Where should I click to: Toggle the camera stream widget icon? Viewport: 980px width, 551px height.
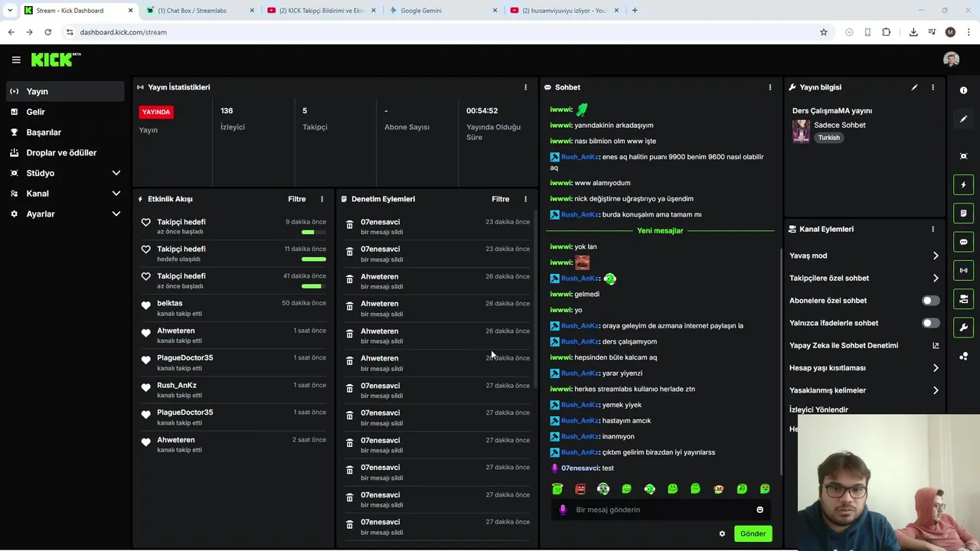tap(963, 298)
